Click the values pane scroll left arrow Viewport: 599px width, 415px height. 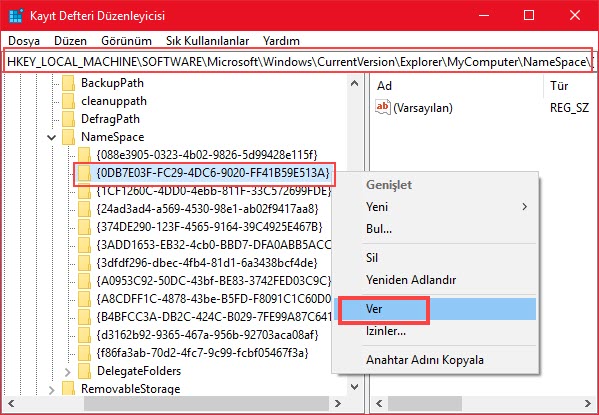[x=379, y=404]
